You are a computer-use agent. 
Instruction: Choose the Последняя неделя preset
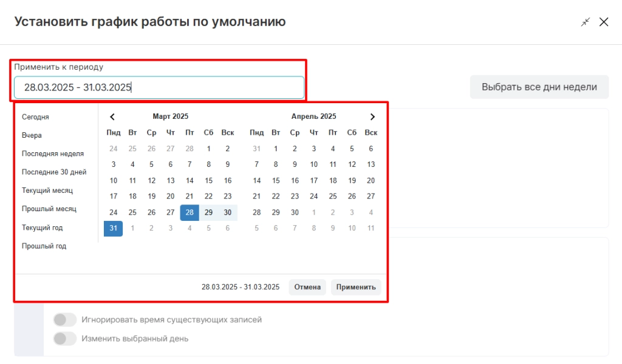(53, 153)
